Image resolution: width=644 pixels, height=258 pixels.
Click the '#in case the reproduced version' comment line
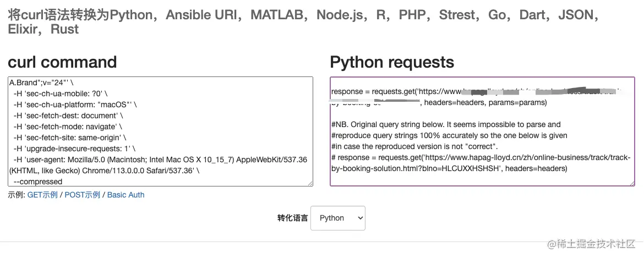click(x=414, y=146)
